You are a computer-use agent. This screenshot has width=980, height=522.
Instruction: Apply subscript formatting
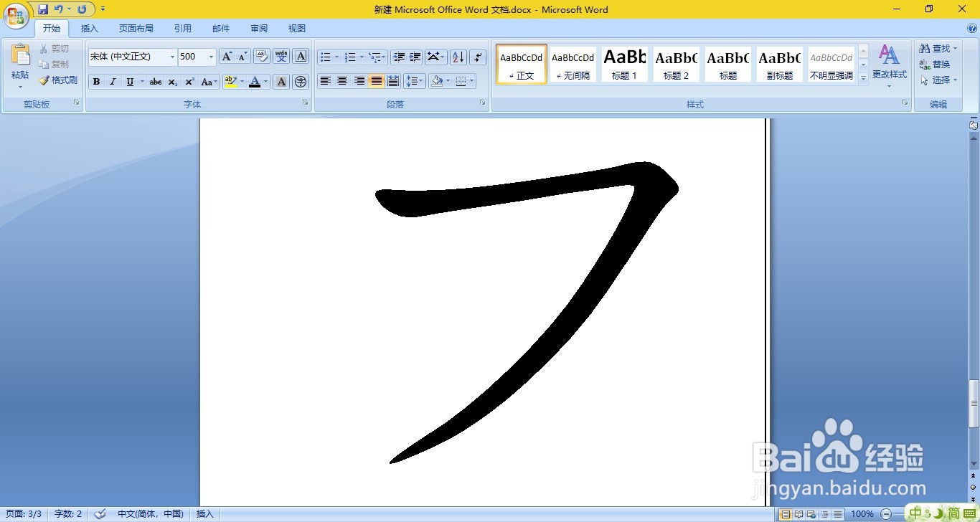click(173, 82)
